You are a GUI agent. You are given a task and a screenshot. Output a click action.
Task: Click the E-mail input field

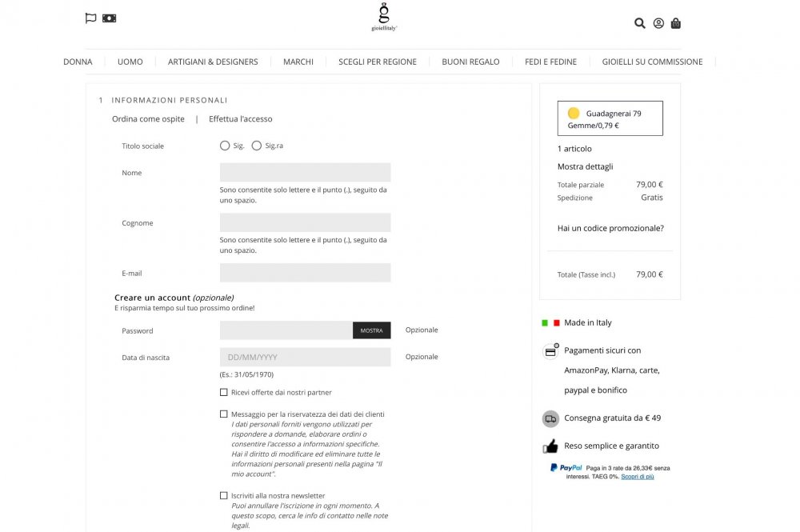click(x=305, y=272)
